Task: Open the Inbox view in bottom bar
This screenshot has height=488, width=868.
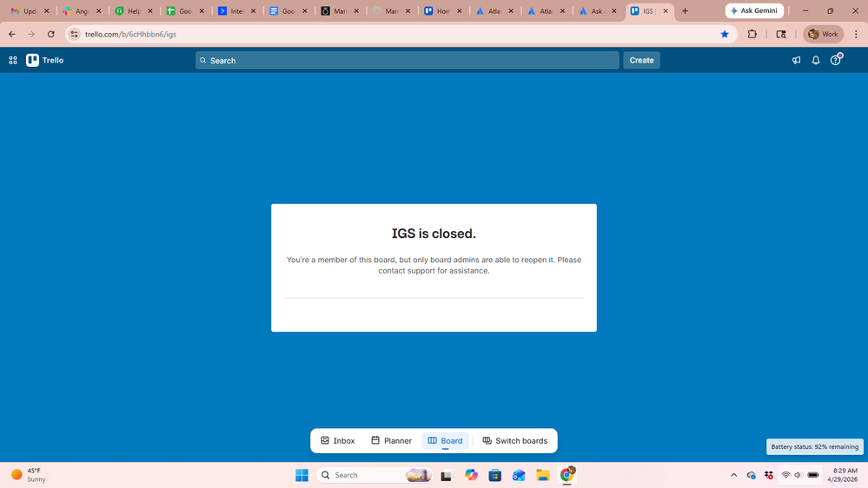Action: [338, 440]
